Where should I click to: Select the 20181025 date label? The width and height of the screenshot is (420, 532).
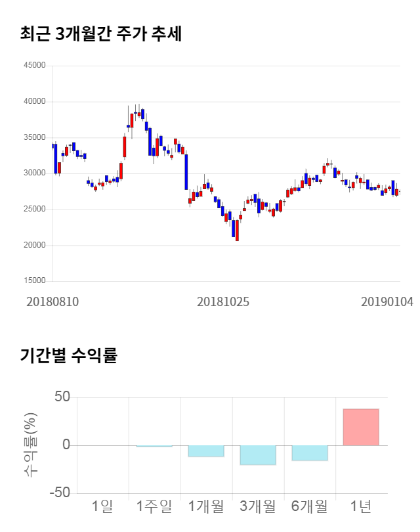(223, 302)
